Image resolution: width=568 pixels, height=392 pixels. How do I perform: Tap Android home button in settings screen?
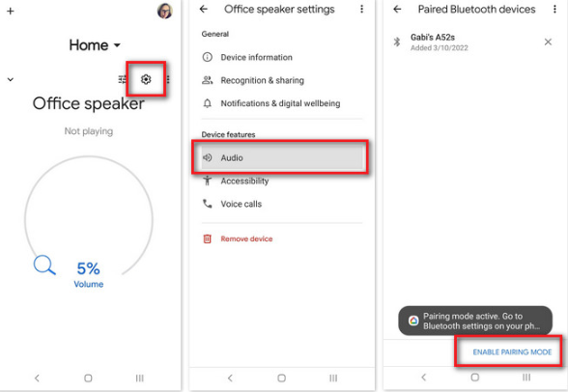pyautogui.click(x=281, y=378)
